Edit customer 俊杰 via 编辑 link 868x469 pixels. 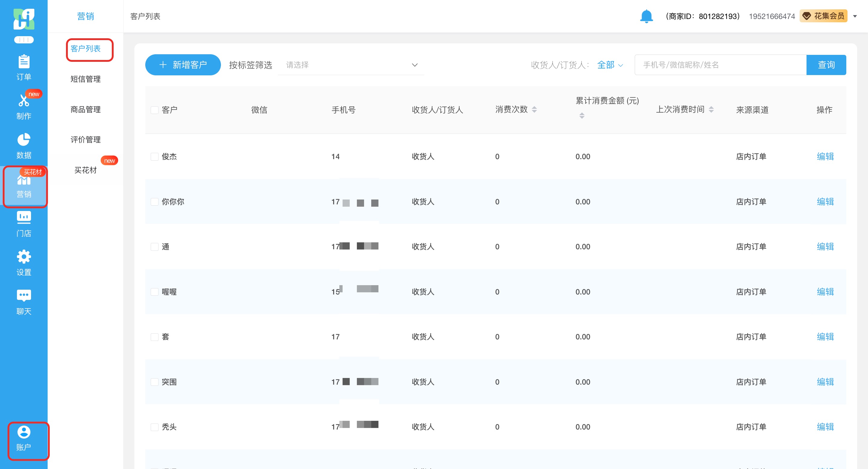[825, 156]
